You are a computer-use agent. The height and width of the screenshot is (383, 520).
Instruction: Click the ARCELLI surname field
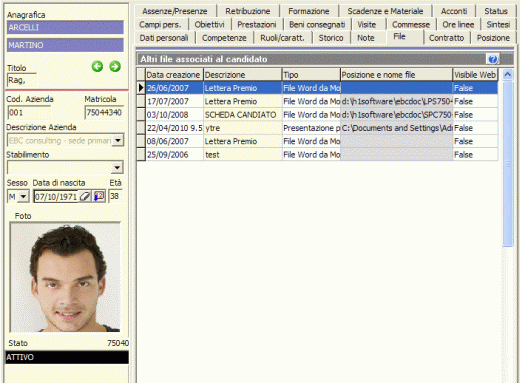[x=65, y=27]
